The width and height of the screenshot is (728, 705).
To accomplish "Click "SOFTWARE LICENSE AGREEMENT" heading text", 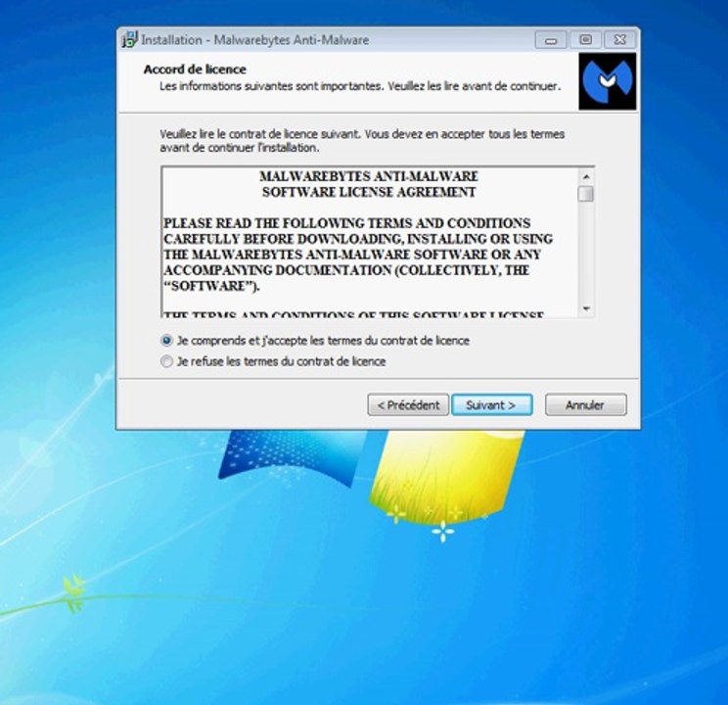I will point(369,192).
